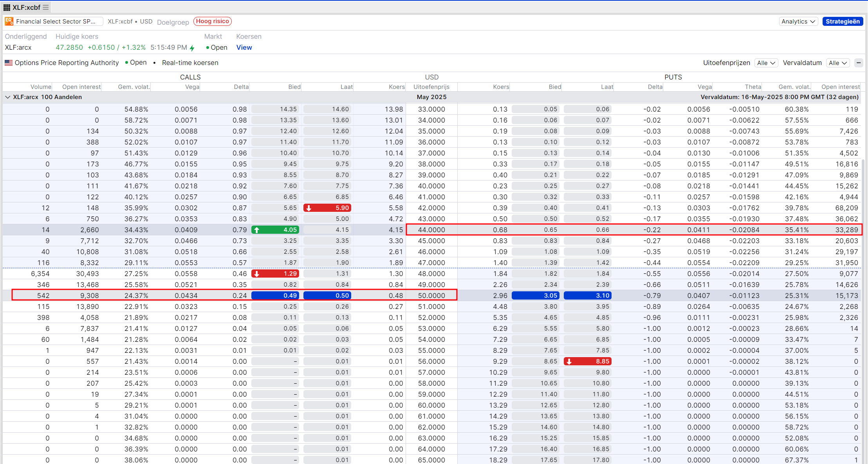
Task: Click the red down-arrow ask 5.90 cell
Action: point(327,208)
